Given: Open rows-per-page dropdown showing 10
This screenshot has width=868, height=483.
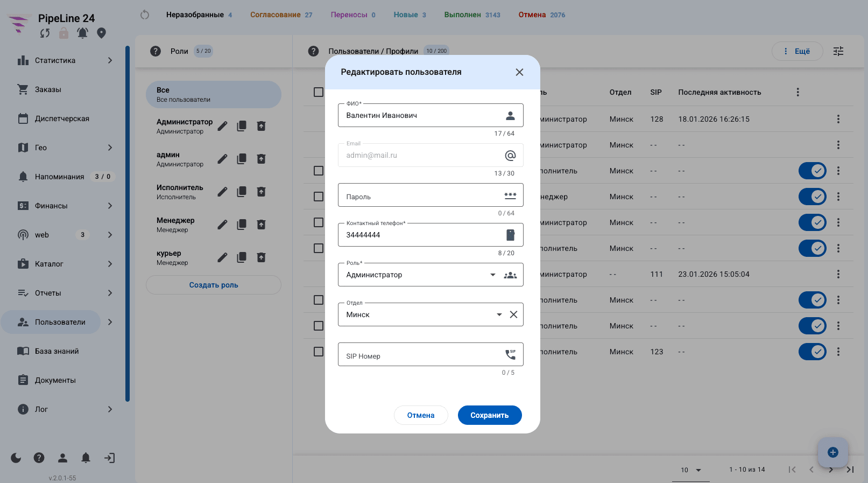Looking at the screenshot, I should tap(691, 470).
